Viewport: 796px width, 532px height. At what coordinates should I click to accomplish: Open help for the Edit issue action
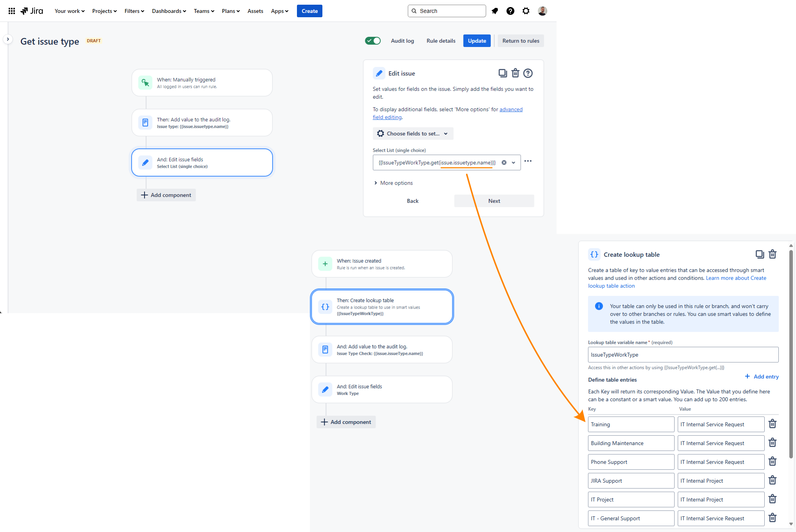pyautogui.click(x=528, y=73)
